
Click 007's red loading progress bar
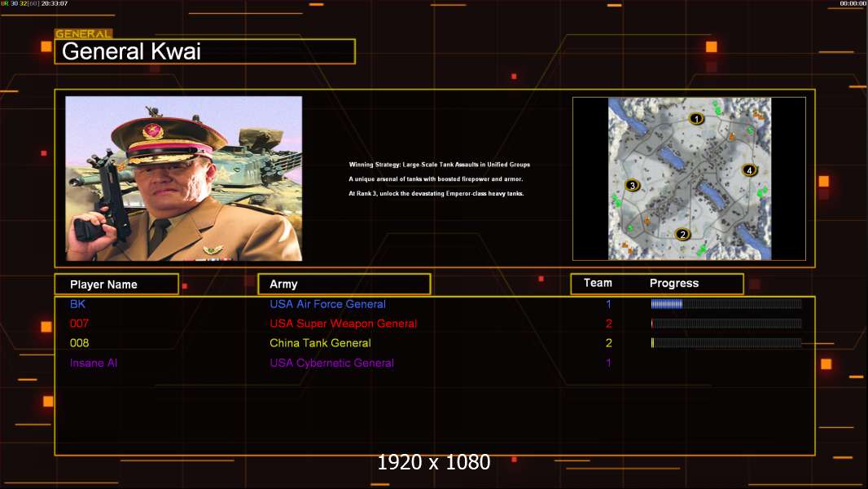726,324
